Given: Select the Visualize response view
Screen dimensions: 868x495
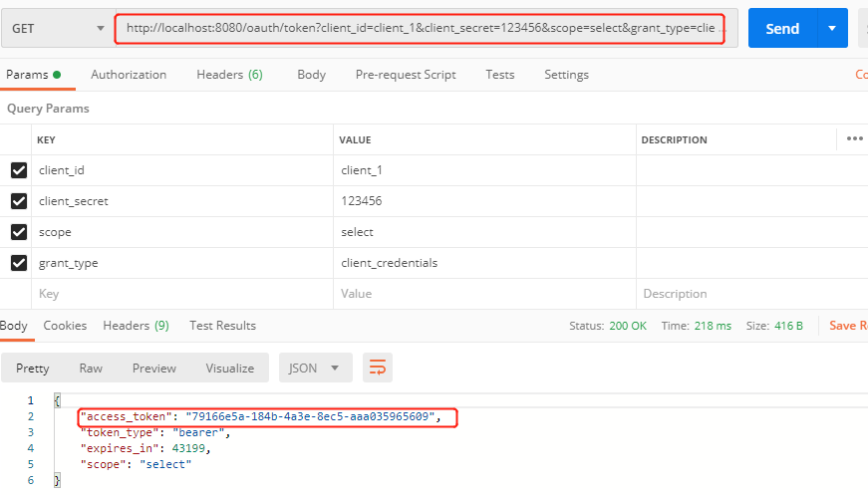Looking at the screenshot, I should coord(230,369).
